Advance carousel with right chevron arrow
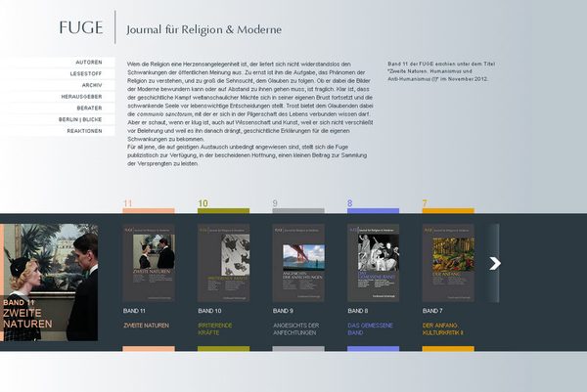 pos(494,263)
